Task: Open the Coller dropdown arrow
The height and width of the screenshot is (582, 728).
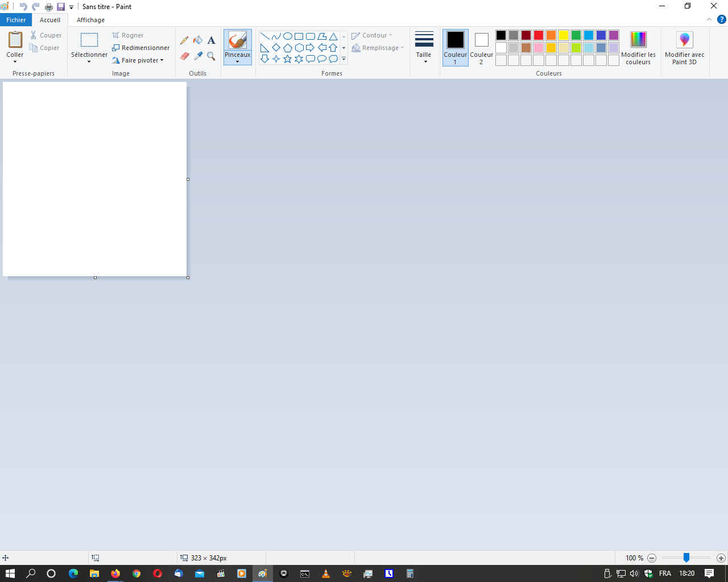Action: click(x=15, y=61)
